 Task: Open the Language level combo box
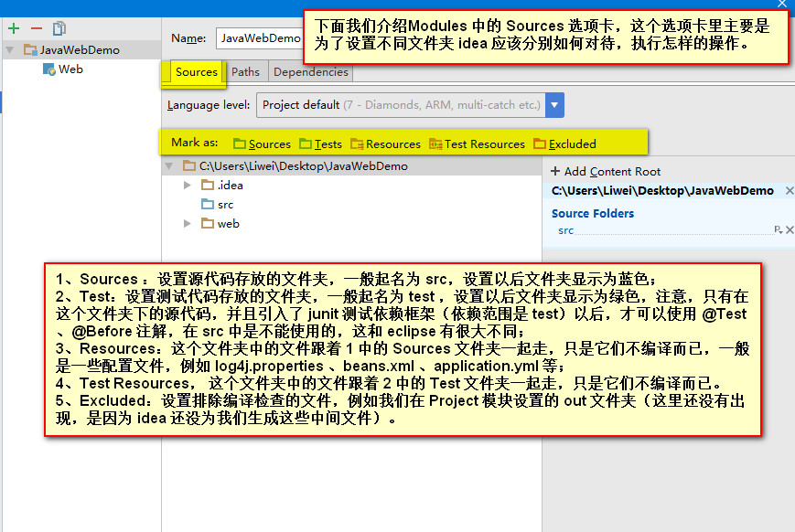pyautogui.click(x=410, y=105)
